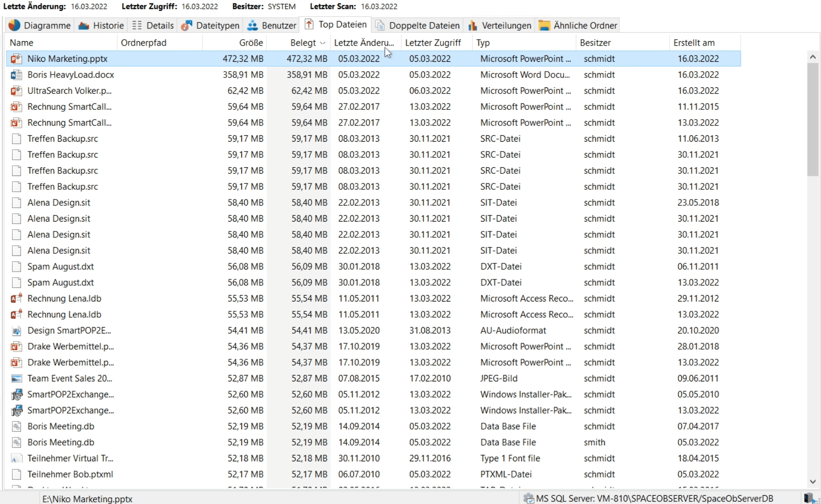Click the date 17.02.2010 access cell
Viewport: 821px width, 504px height.
coord(430,378)
